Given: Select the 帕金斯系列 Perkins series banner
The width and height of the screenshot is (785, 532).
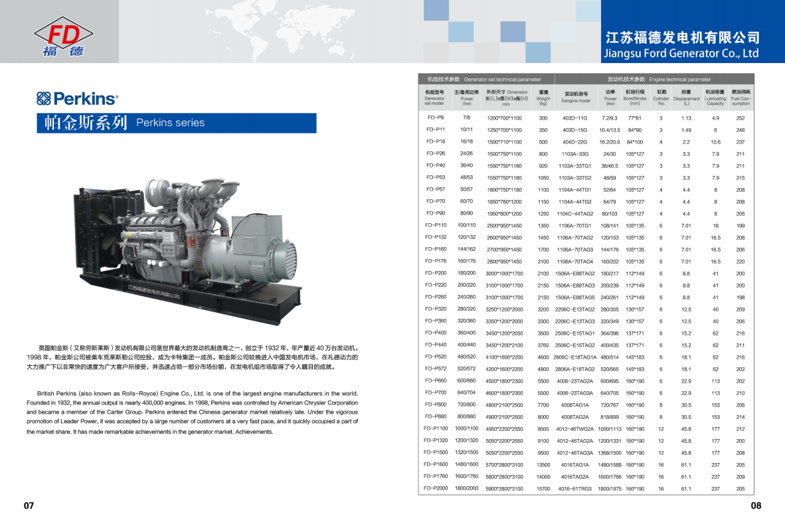Looking at the screenshot, I should [x=176, y=123].
